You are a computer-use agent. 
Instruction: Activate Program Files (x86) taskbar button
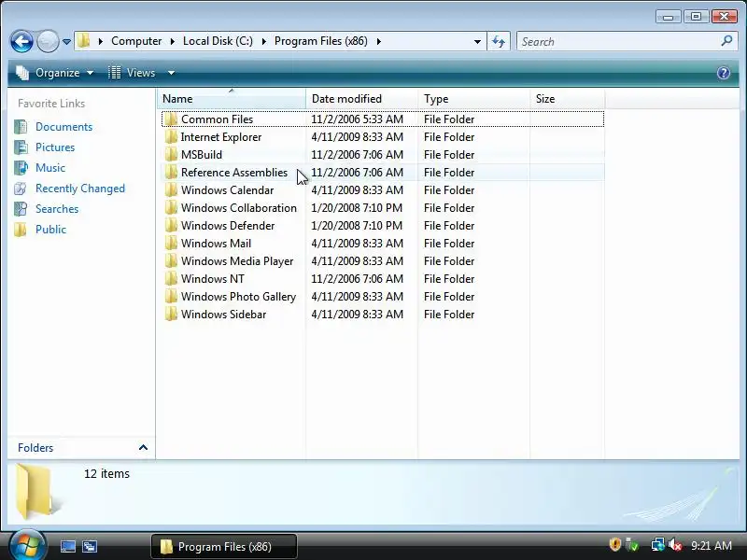tap(224, 547)
